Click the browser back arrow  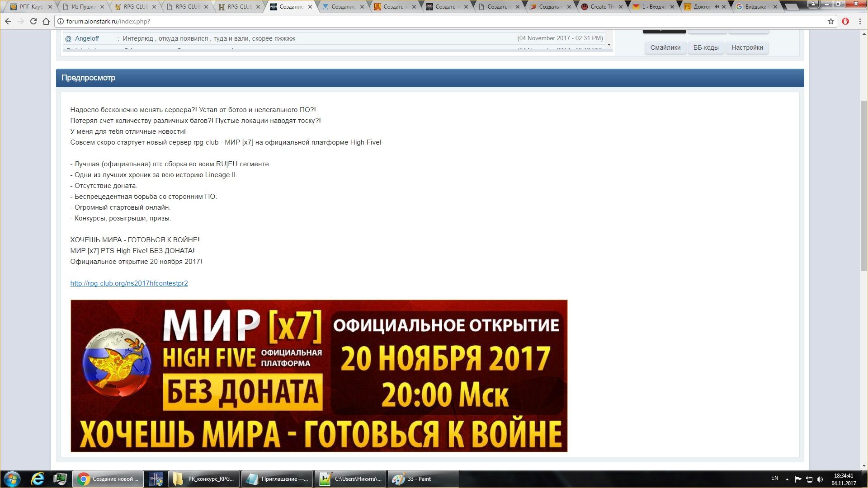pos(8,21)
